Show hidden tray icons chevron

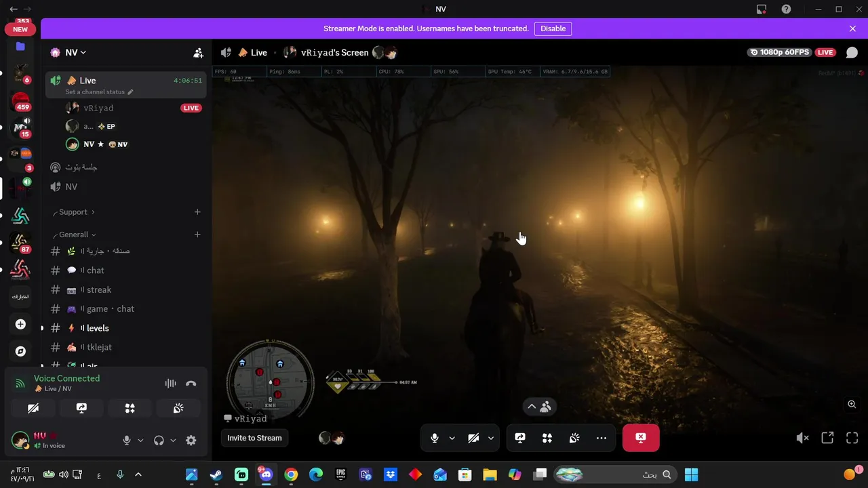(x=138, y=474)
